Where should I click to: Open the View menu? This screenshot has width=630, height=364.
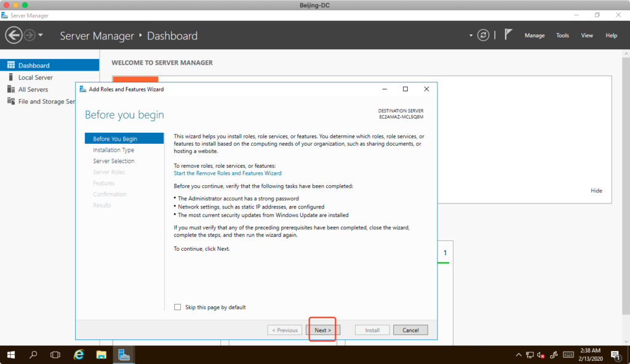(x=587, y=36)
